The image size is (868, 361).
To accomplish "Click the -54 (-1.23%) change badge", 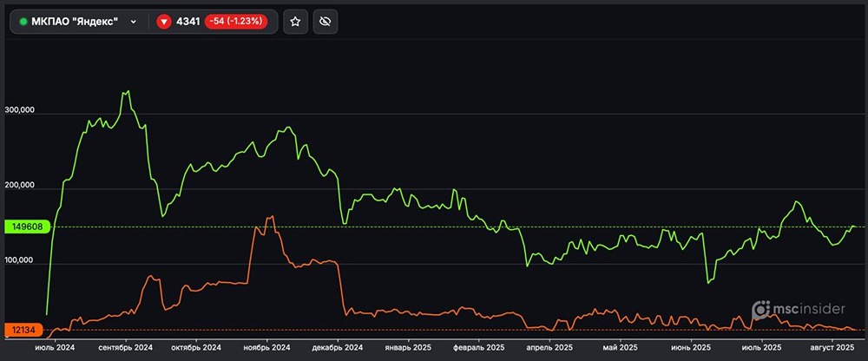I will point(236,22).
